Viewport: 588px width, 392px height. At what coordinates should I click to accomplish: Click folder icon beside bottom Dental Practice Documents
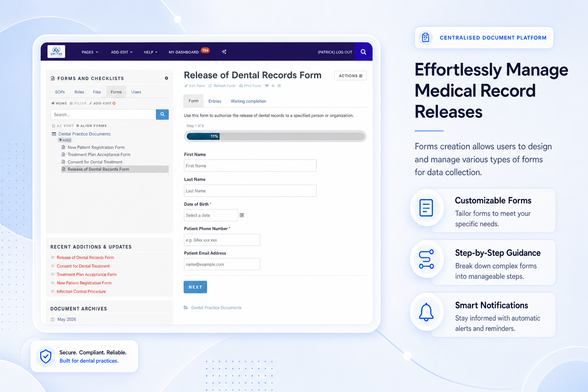click(x=186, y=308)
